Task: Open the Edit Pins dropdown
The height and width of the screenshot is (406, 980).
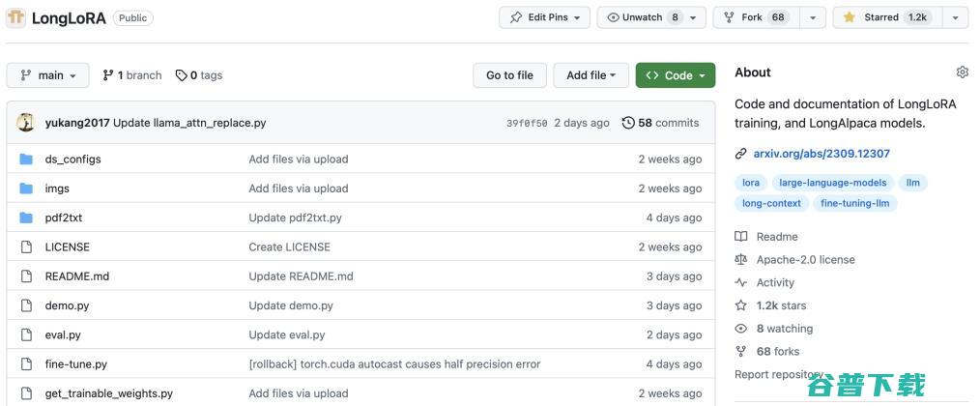Action: [x=544, y=17]
